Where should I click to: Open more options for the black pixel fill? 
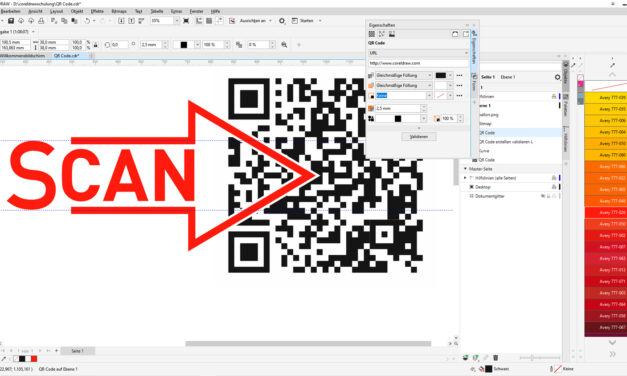tap(459, 75)
